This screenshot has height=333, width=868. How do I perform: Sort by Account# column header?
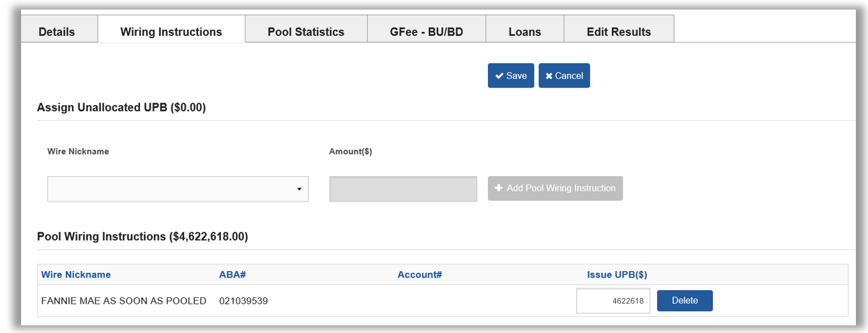pos(420,275)
